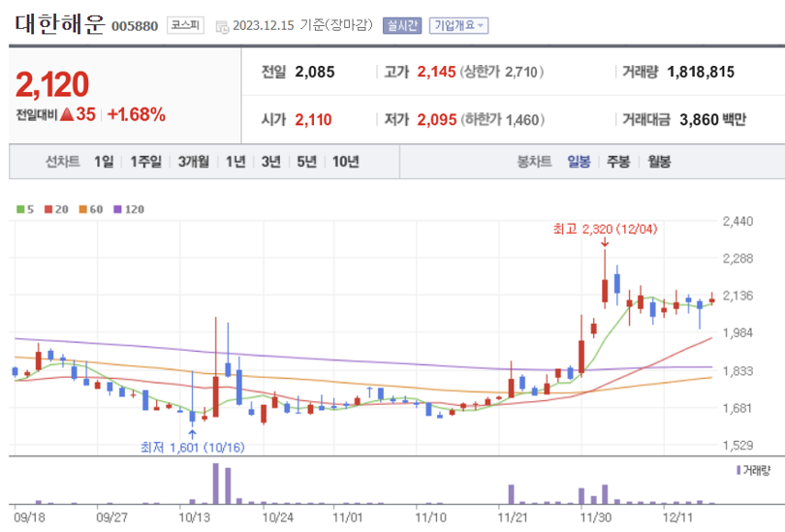The width and height of the screenshot is (785, 532).
Task: Click the 2,440 price axis label
Action: pos(738,221)
